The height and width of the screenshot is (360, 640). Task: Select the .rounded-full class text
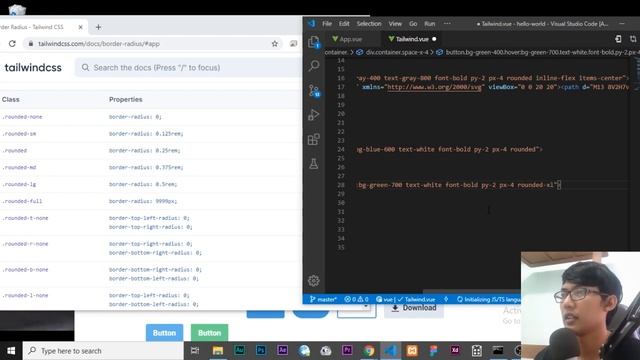coord(22,201)
